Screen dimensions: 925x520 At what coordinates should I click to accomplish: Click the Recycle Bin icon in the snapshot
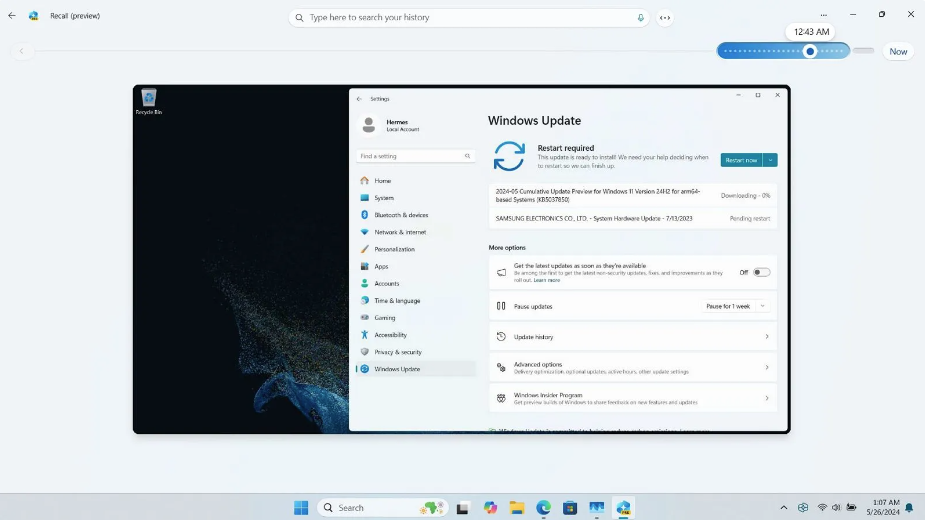point(148,100)
